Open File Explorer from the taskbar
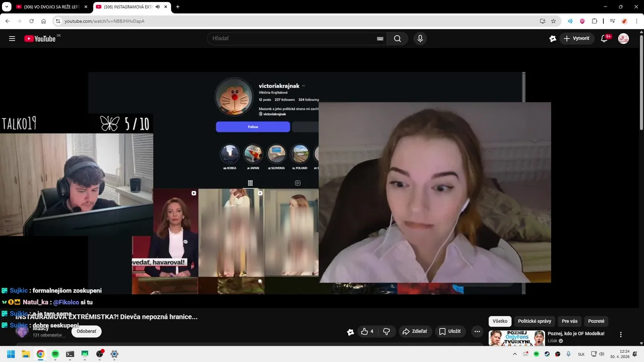 point(26,354)
